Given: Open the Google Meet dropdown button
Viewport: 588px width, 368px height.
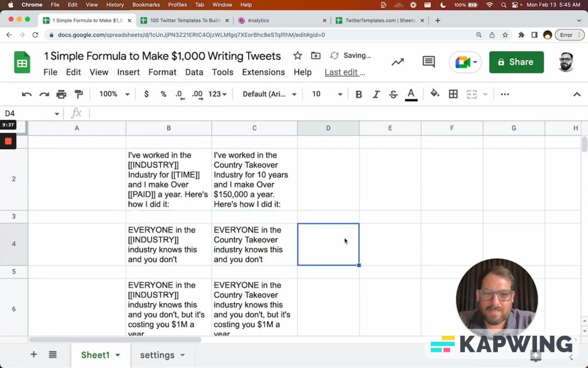Looking at the screenshot, I should [465, 62].
